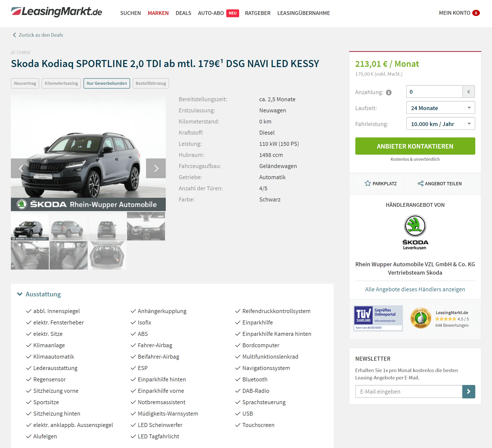
Task: Focus the Anzahlung amount field
Action: click(434, 92)
